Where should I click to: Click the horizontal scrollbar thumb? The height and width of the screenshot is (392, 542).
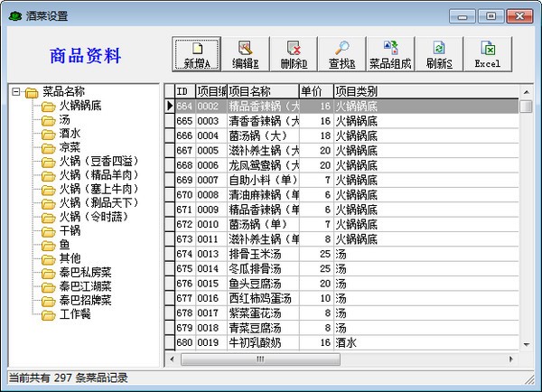tap(260, 359)
